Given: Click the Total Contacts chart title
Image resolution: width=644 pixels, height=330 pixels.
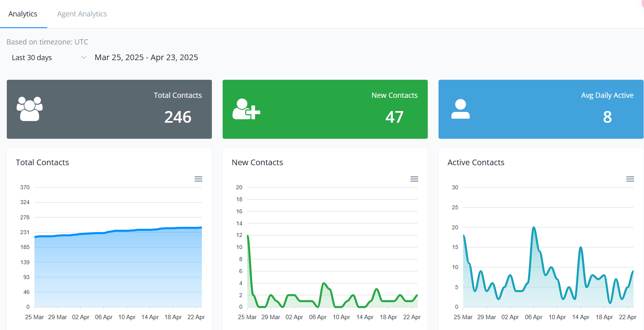Looking at the screenshot, I should coord(42,162).
